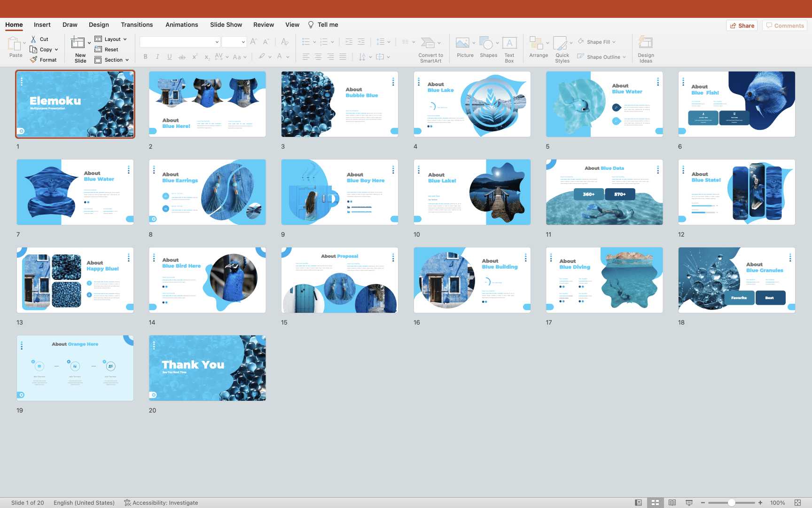Click the Quick Styles icon
This screenshot has width=812, height=508.
click(560, 43)
